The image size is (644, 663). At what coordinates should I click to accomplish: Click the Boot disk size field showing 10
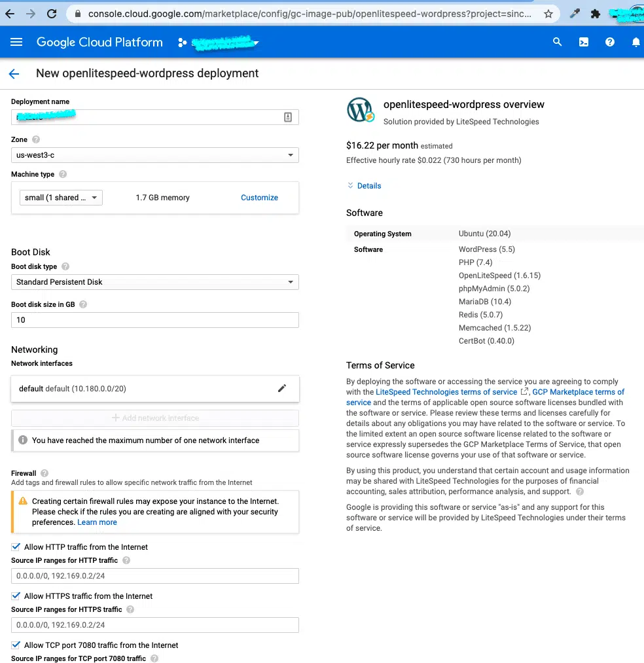[x=154, y=320]
